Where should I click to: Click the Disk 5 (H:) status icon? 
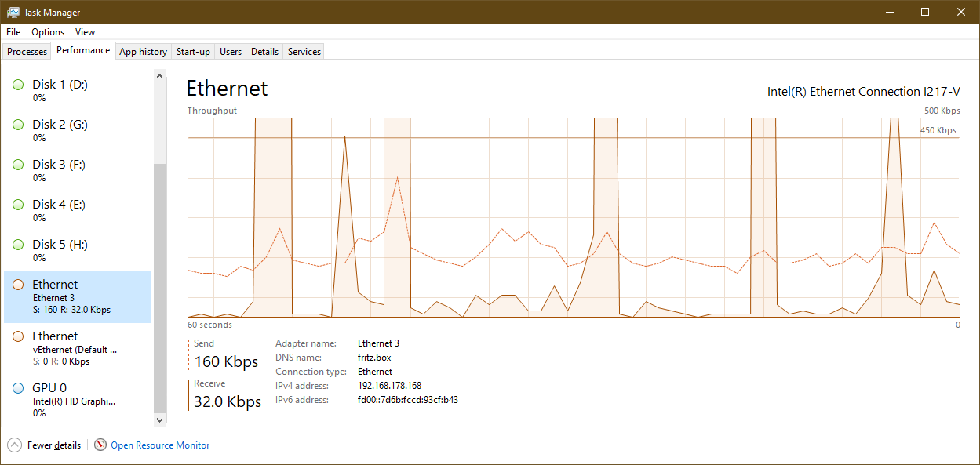tap(18, 245)
